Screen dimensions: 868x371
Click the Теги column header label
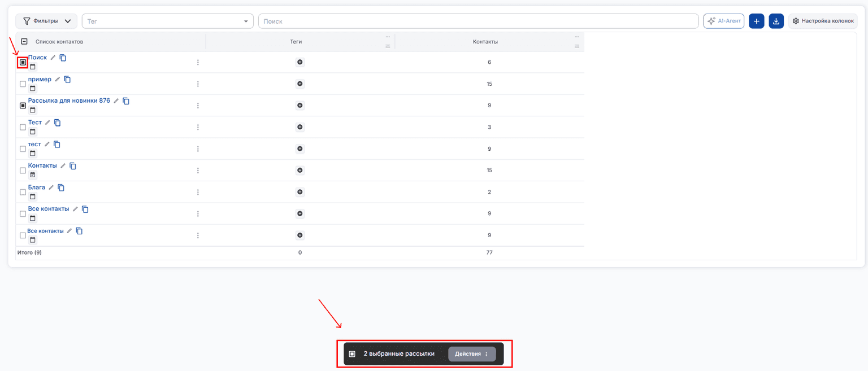coord(296,42)
